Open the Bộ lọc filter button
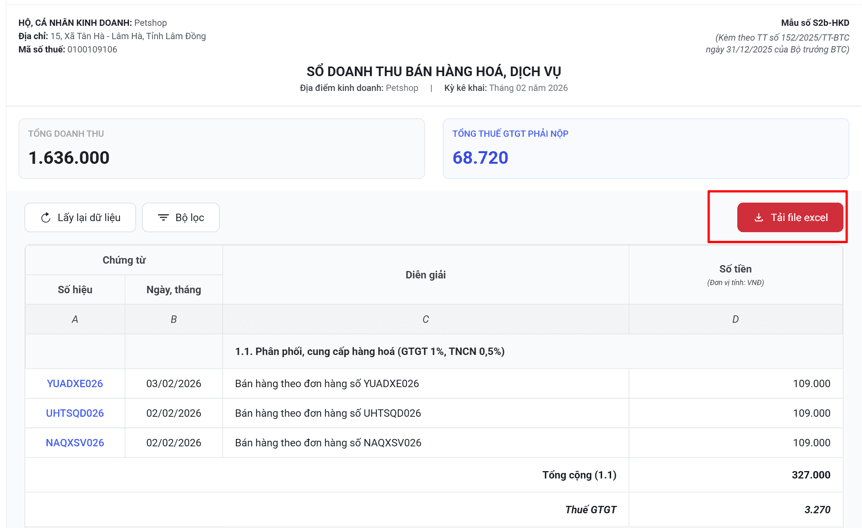This screenshot has height=528, width=862. pos(181,217)
